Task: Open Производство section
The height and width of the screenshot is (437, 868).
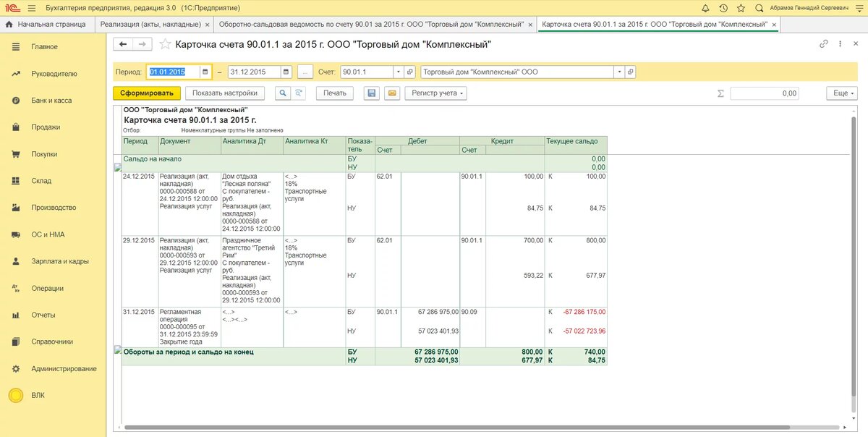Action: point(54,208)
